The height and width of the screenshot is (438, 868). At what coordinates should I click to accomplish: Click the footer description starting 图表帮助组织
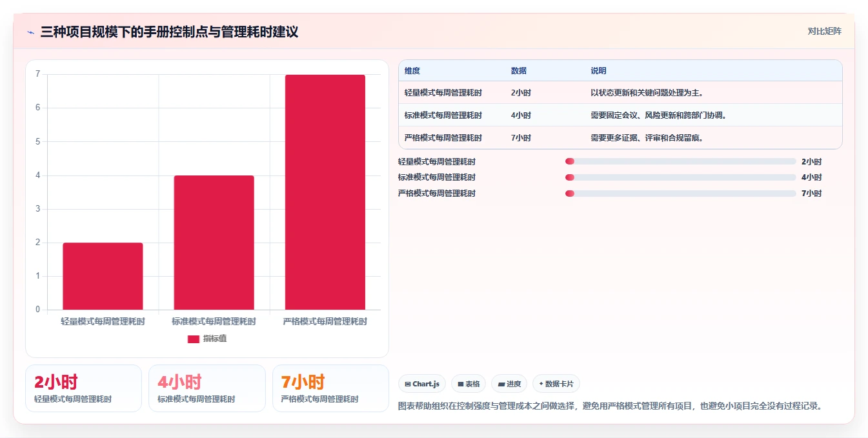tap(612, 406)
